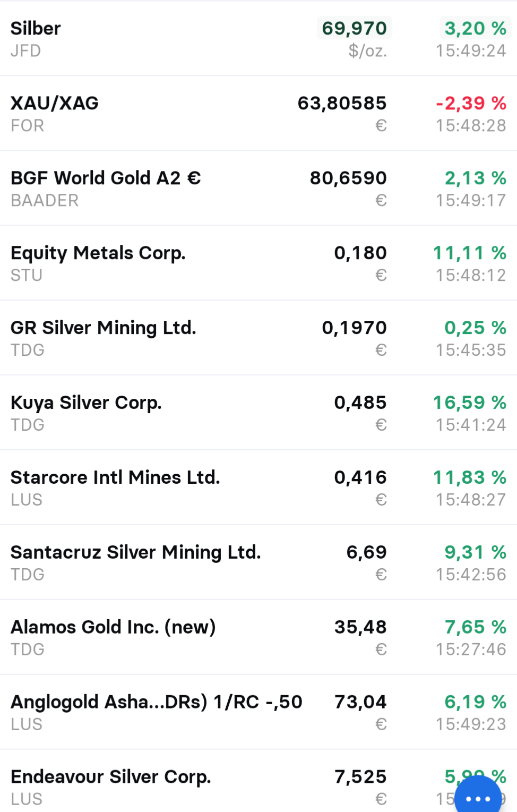517x812 pixels.
Task: Tap Santacruz Silver price 6,69
Action: tap(366, 553)
